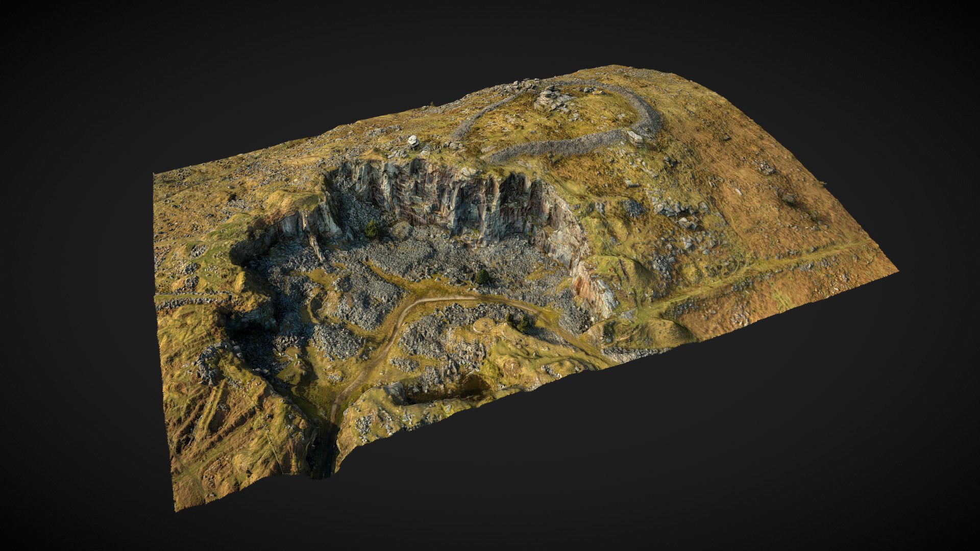The height and width of the screenshot is (551, 980).
Task: Select the rocky tor on the hilltop
Action: 553,97
